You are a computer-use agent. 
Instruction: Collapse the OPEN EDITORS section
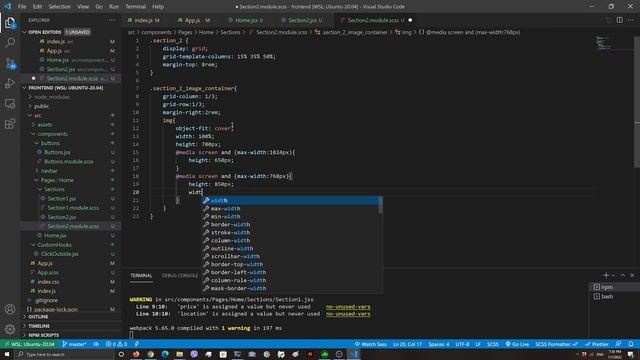point(44,32)
